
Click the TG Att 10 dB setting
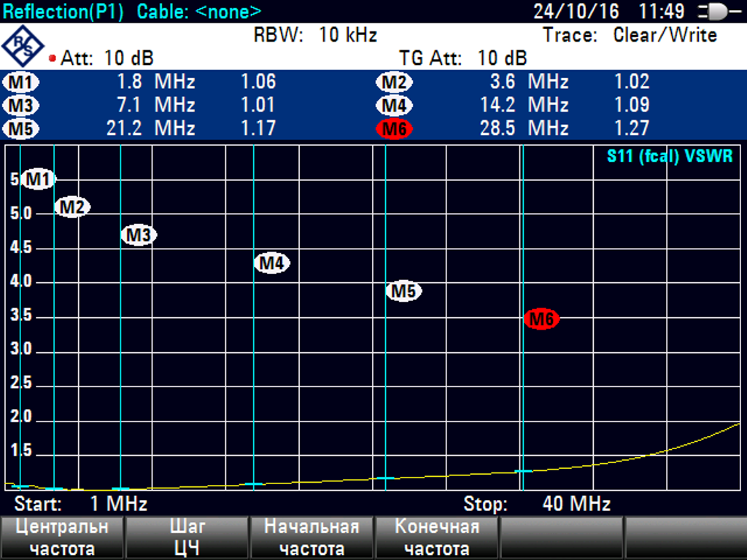point(462,58)
